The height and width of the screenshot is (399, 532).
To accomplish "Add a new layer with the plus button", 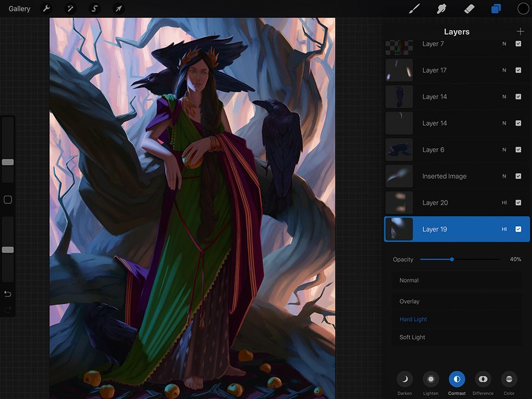I will coord(520,31).
